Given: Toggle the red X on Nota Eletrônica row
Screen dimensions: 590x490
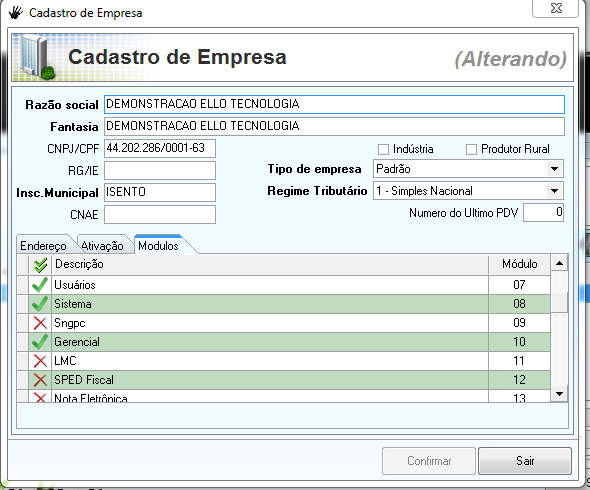Looking at the screenshot, I should pos(40,397).
